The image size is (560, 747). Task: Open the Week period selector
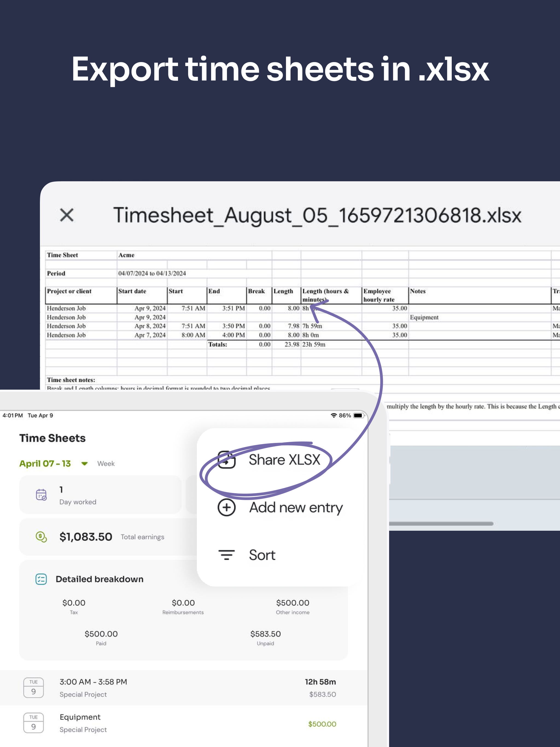[x=106, y=464]
